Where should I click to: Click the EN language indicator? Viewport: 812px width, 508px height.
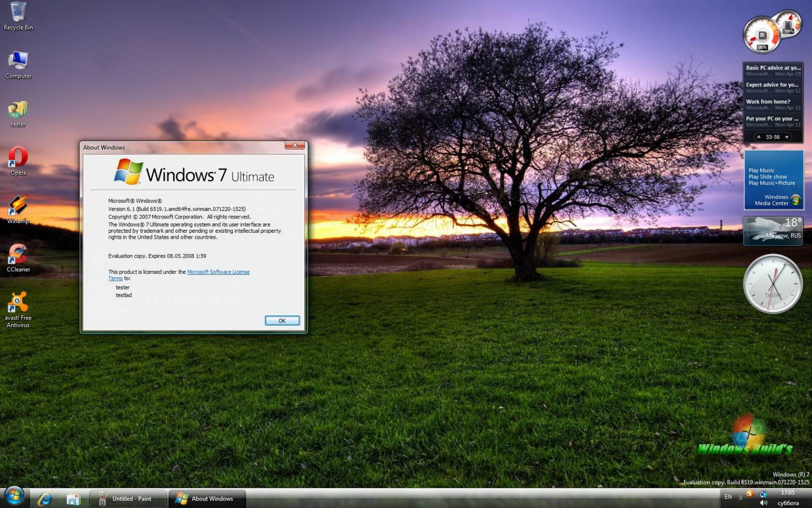point(728,497)
